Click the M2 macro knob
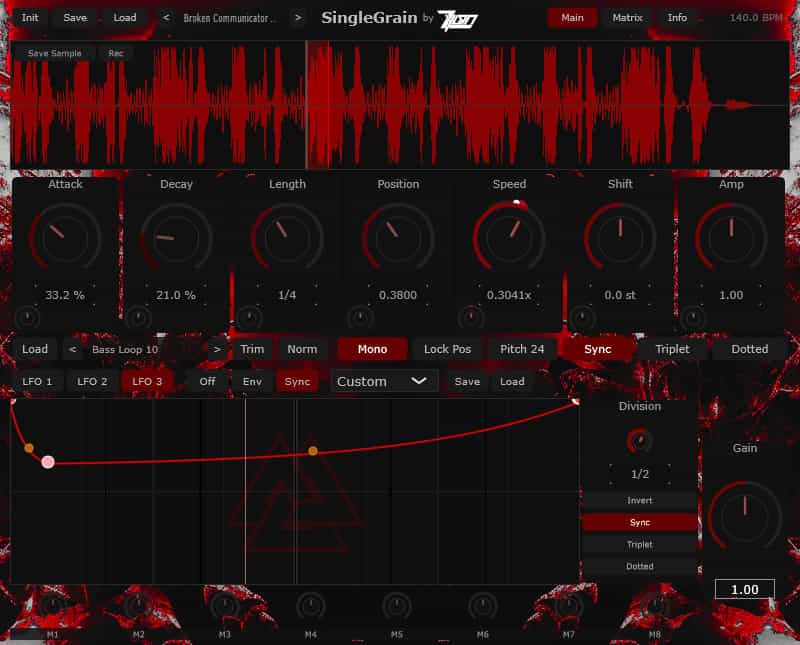 [x=138, y=606]
